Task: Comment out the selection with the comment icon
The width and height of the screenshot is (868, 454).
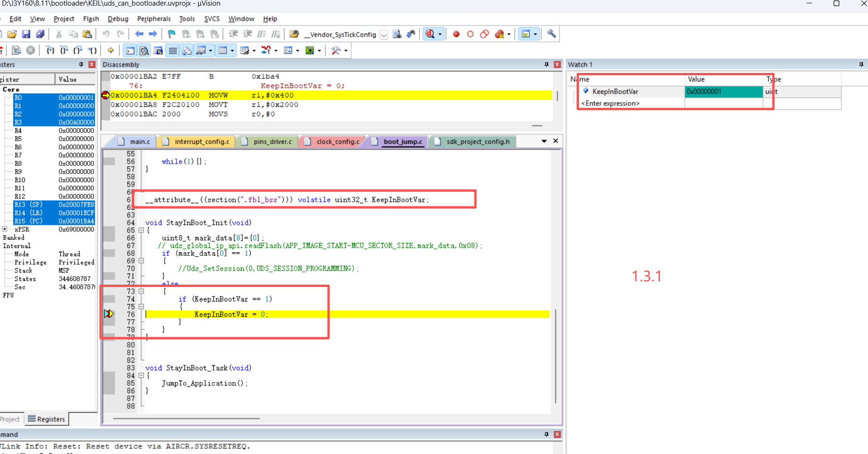Action: point(262,34)
